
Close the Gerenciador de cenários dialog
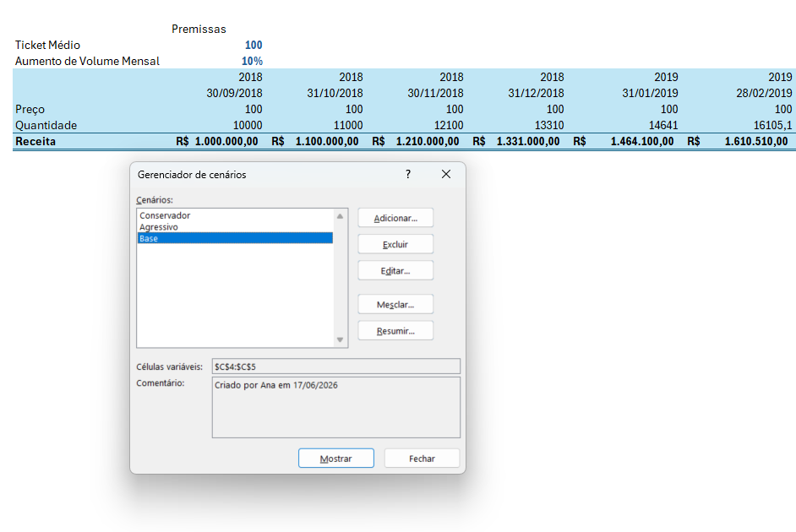click(445, 174)
